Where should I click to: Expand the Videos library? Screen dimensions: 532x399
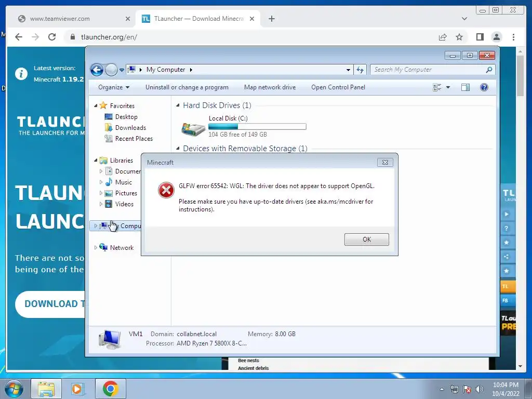(x=101, y=204)
